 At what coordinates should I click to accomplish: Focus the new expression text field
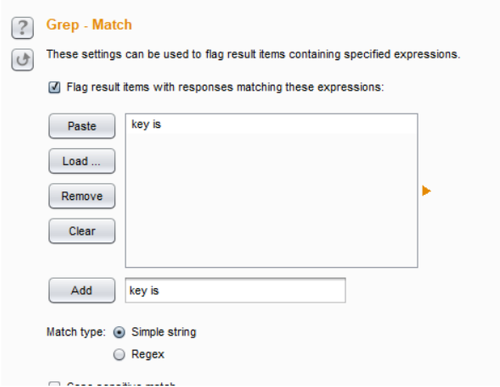pos(235,290)
